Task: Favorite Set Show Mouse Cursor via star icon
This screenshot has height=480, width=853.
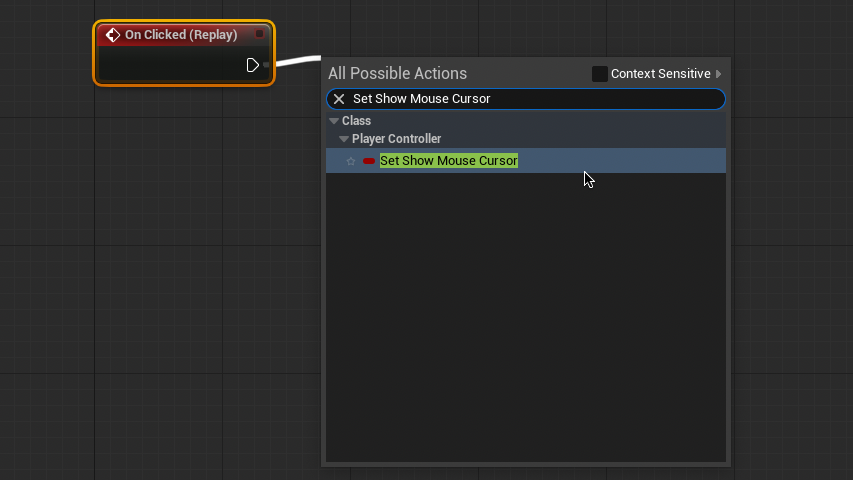Action: tap(351, 161)
